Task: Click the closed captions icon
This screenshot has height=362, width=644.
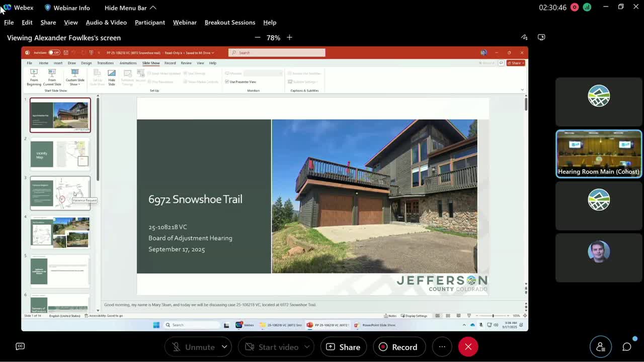Action: pyautogui.click(x=20, y=346)
